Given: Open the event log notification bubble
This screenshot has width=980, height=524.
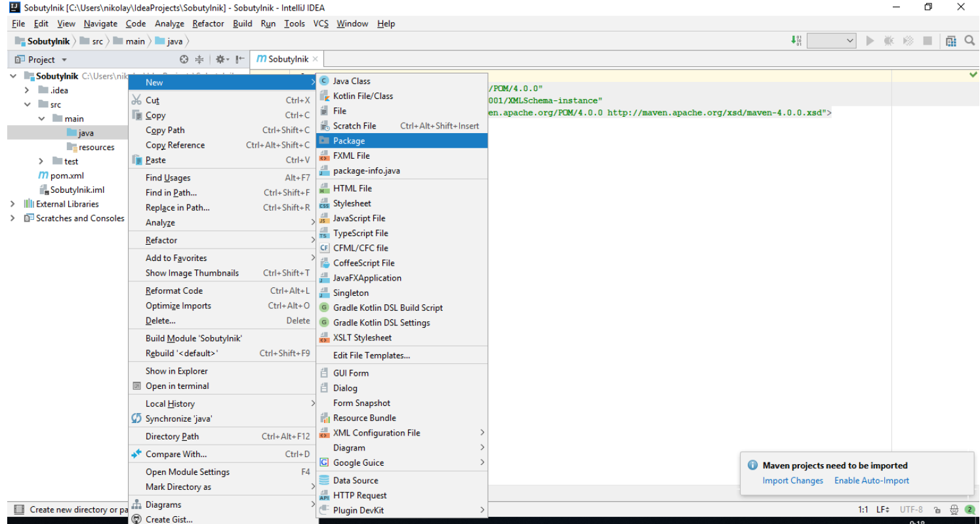Looking at the screenshot, I should click(x=970, y=510).
